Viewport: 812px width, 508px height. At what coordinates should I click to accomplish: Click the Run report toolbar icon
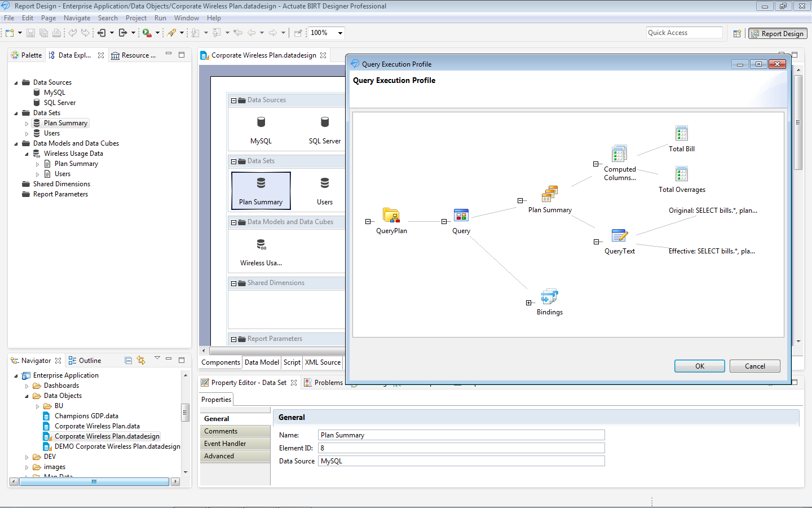(147, 33)
